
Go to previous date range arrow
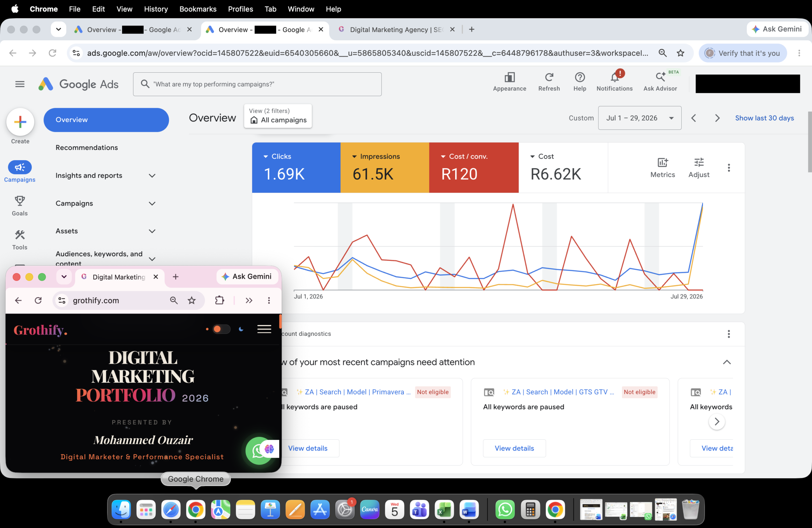(693, 118)
